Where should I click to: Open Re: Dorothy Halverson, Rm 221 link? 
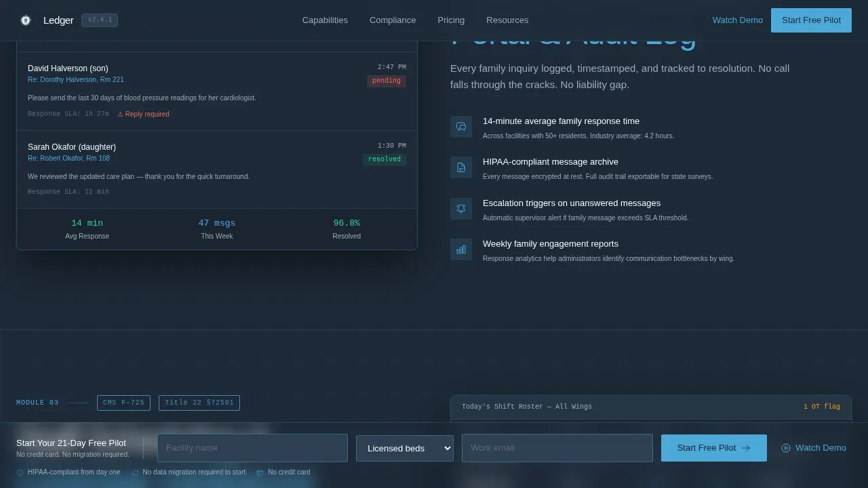coord(76,80)
